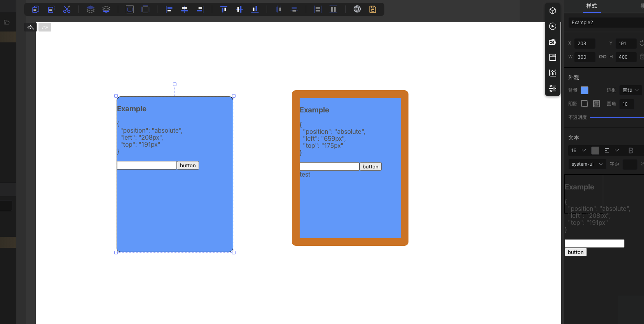
Task: Align selection to horizontal center
Action: pyautogui.click(x=185, y=9)
